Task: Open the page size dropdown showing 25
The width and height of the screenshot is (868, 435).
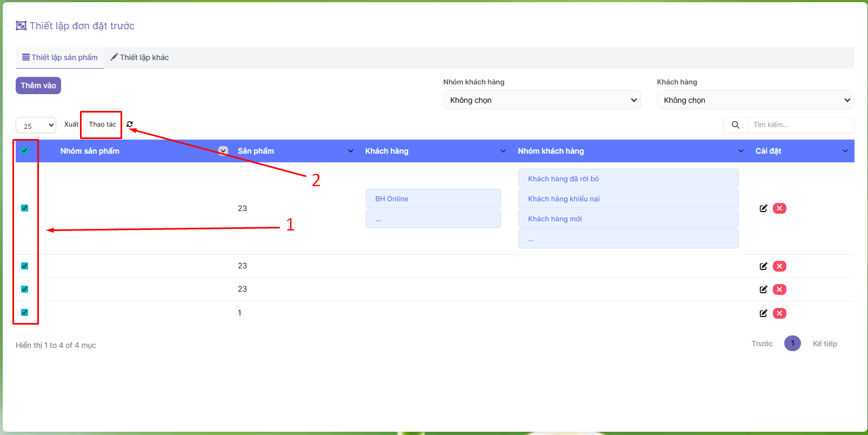Action: tap(36, 126)
